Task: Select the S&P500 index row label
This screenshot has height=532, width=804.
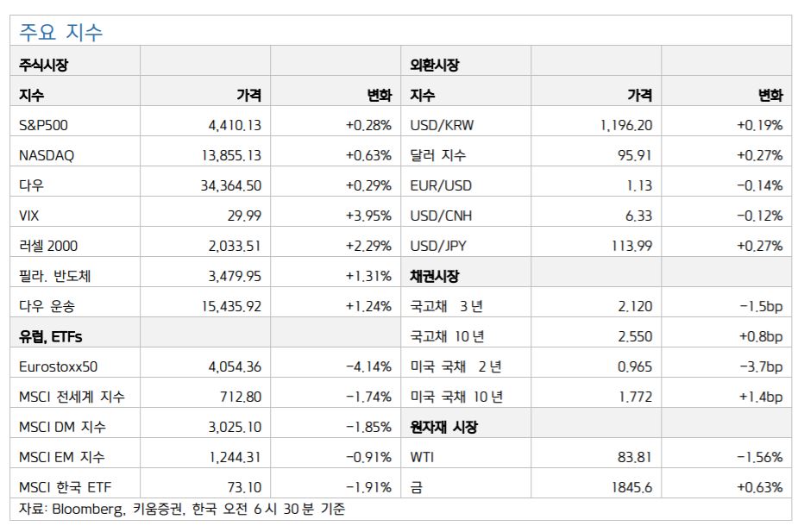Action: pos(43,125)
